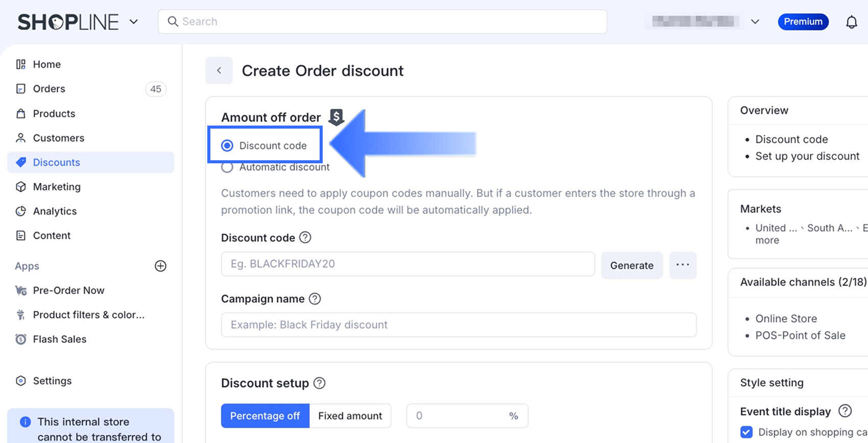Screen dimensions: 868x443
Task: Select the Automatic discount radio option
Action: [x=227, y=167]
